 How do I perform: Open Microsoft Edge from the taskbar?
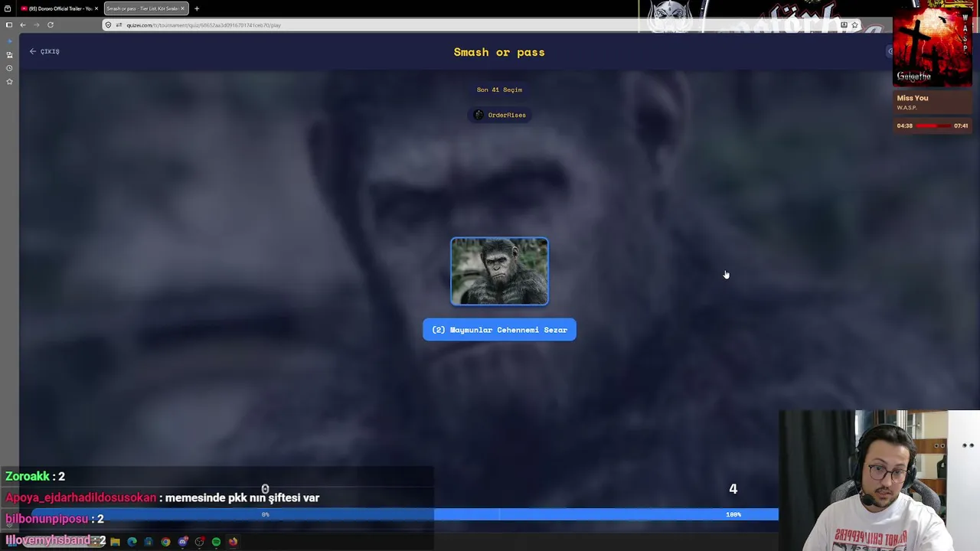click(132, 542)
